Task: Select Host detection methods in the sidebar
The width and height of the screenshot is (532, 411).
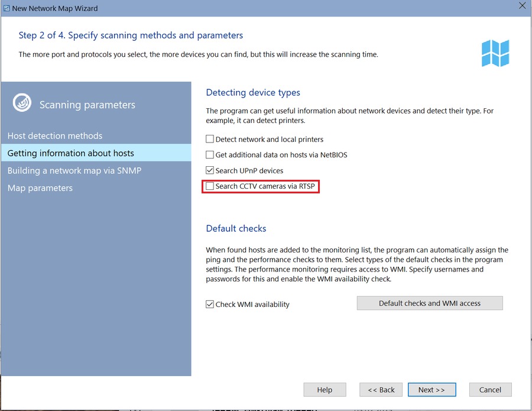Action: (55, 135)
